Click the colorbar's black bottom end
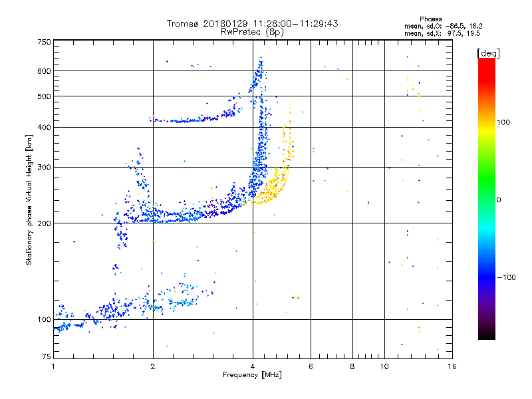Screen dimensions: 532x399 coord(487,334)
